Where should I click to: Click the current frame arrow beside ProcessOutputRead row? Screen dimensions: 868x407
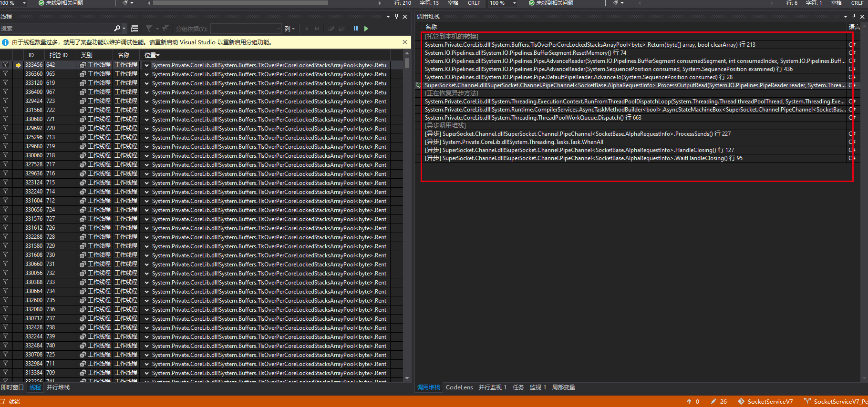(418, 85)
